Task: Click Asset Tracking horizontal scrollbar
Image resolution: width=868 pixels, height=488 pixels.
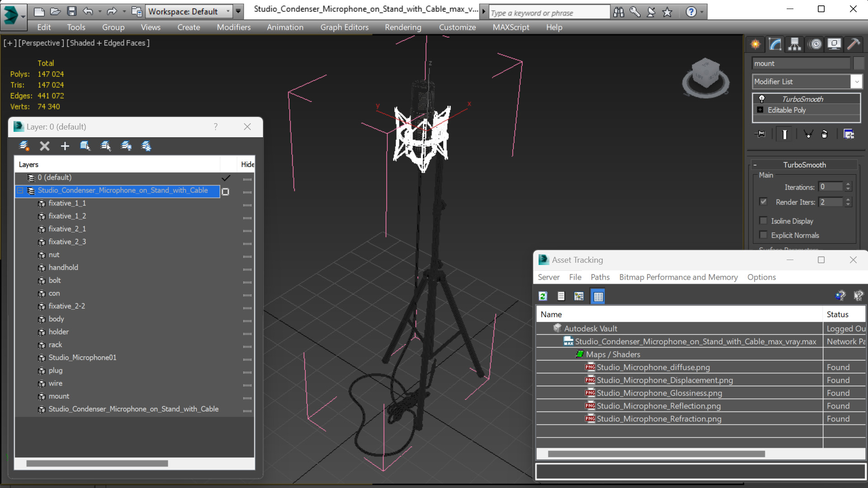Action: [656, 454]
